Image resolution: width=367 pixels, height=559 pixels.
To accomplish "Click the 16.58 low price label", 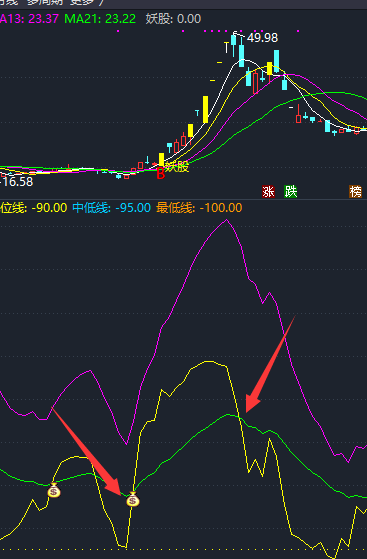I will [x=17, y=182].
